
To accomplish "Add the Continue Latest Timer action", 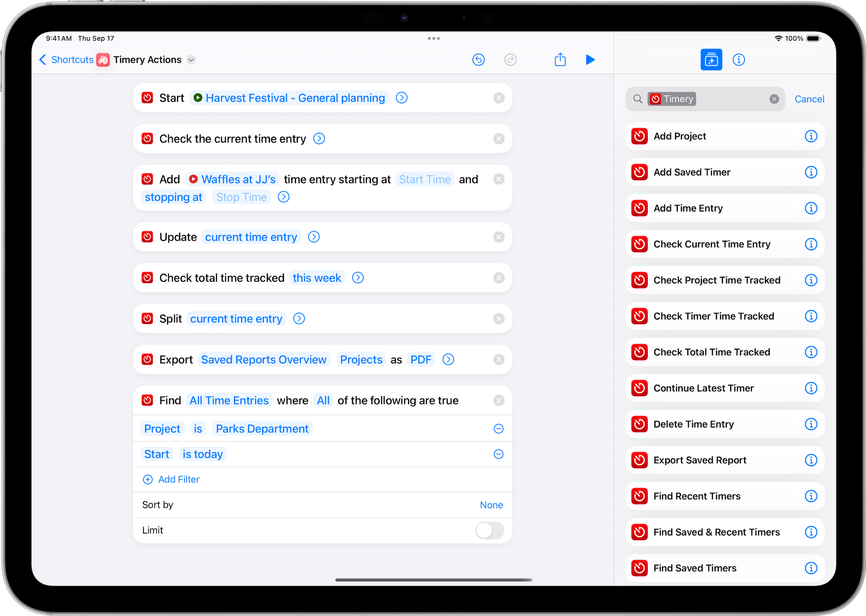I will (x=703, y=388).
